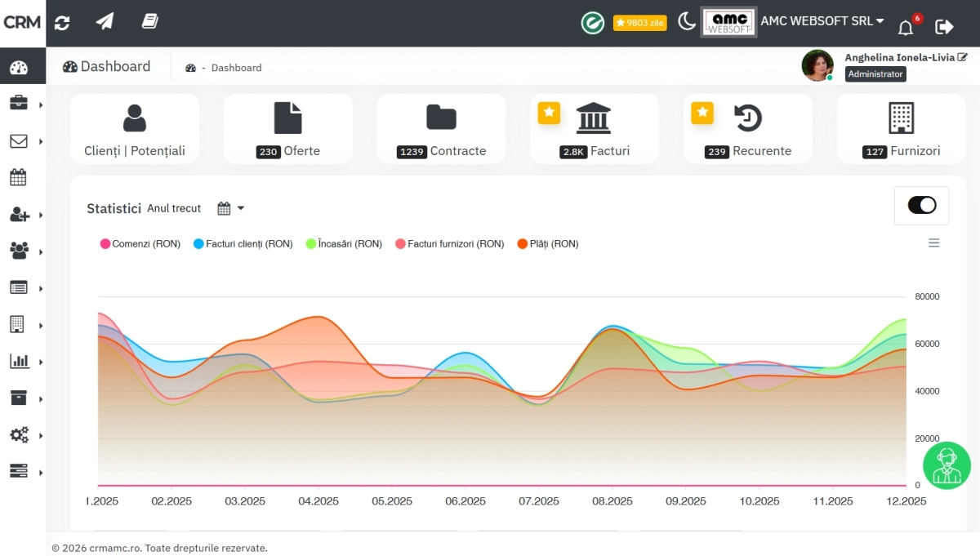Click the logout arrow icon
Image resolution: width=980 pixels, height=556 pixels.
point(944,27)
